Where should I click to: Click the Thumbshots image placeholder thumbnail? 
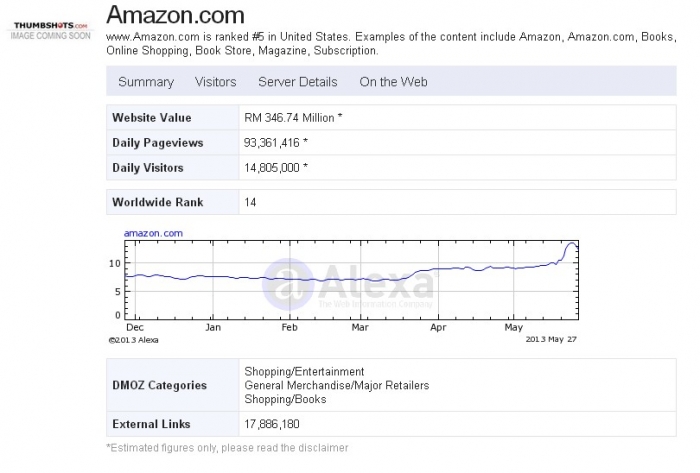tap(51, 30)
